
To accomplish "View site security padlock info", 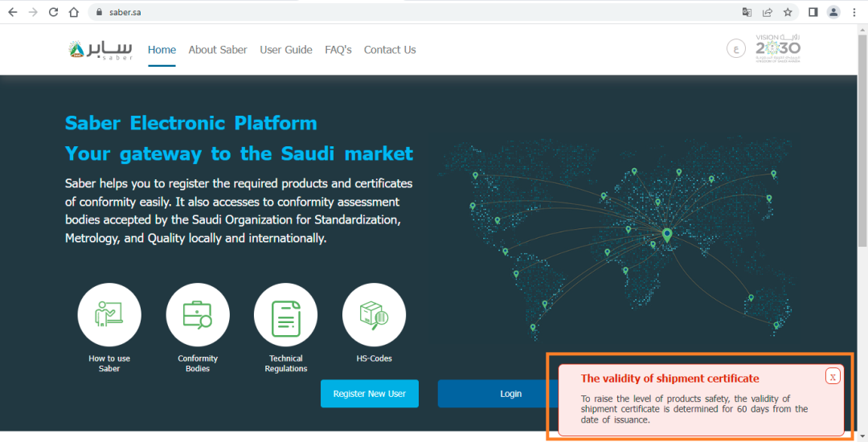I will click(99, 12).
